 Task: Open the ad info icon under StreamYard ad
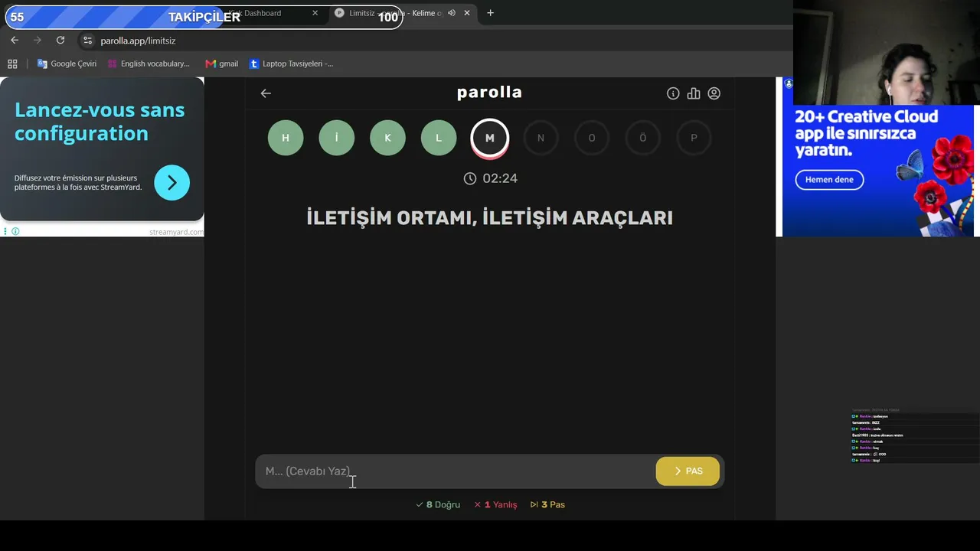tap(15, 231)
